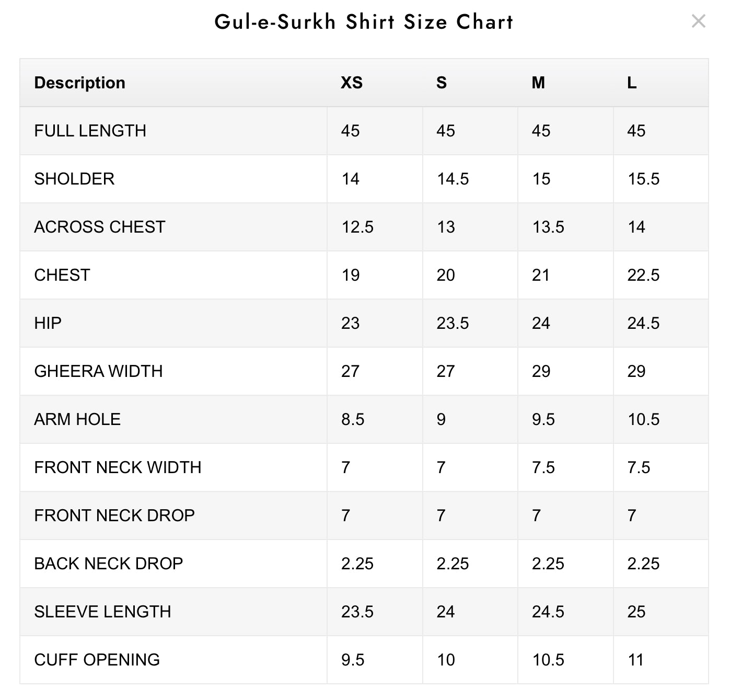The width and height of the screenshot is (730, 700).
Task: Click CUFF OPENING value 11 for L
Action: tap(635, 660)
